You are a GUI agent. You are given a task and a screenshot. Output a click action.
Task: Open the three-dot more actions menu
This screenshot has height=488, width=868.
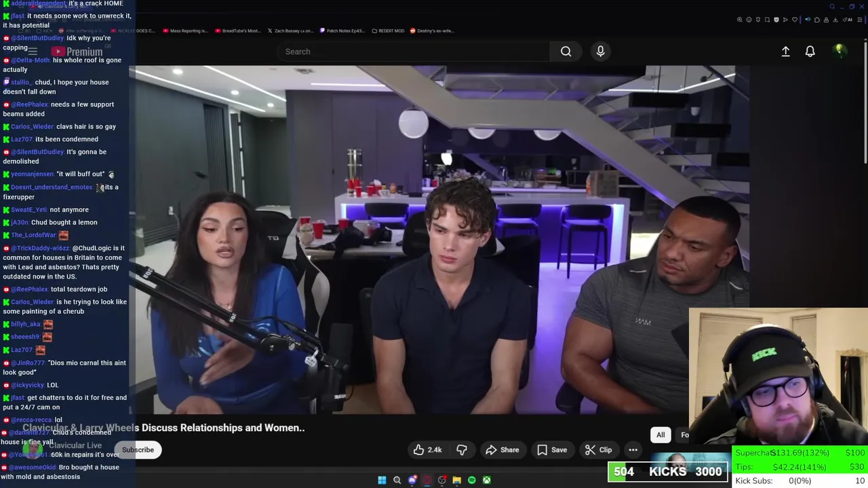[x=633, y=450]
